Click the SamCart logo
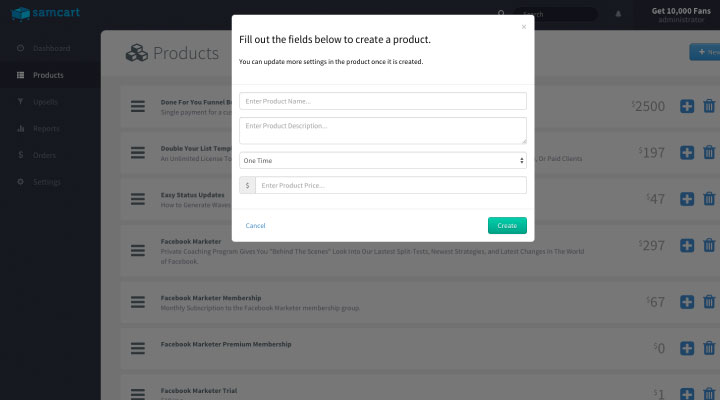Viewport: 720px width, 400px height. pyautogui.click(x=45, y=13)
